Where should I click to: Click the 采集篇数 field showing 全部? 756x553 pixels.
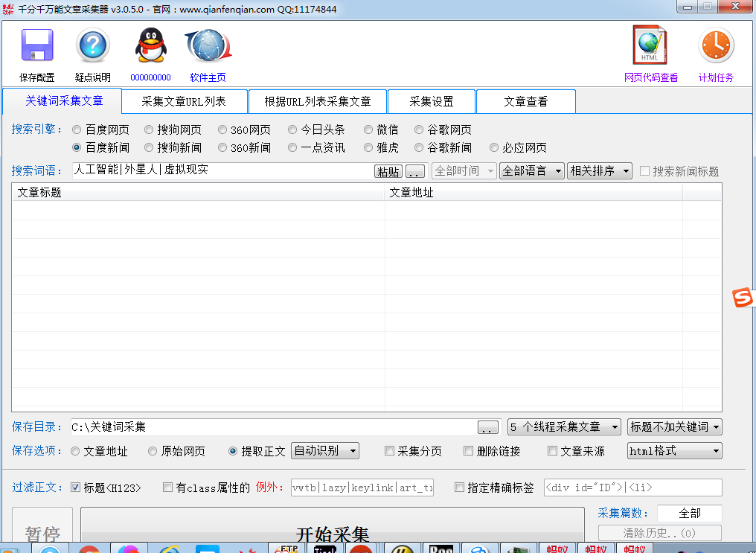click(x=690, y=513)
